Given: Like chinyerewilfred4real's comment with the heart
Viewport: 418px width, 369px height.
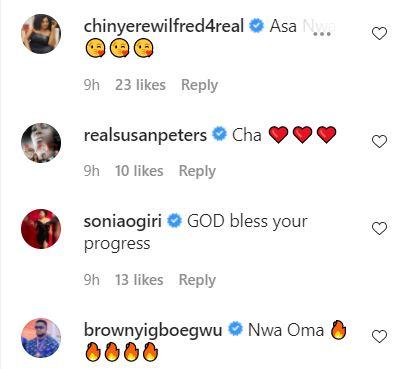Looking at the screenshot, I should click(x=379, y=34).
